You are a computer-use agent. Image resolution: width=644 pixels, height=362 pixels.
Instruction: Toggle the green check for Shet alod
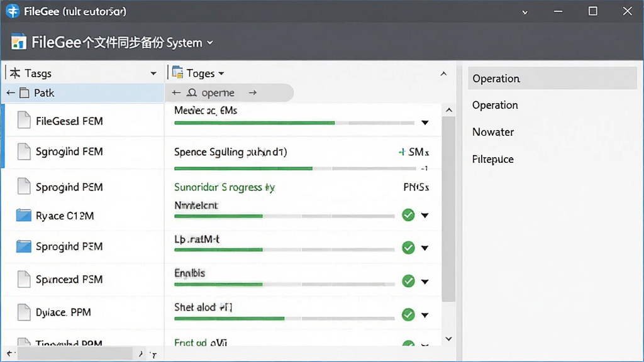[x=408, y=315]
